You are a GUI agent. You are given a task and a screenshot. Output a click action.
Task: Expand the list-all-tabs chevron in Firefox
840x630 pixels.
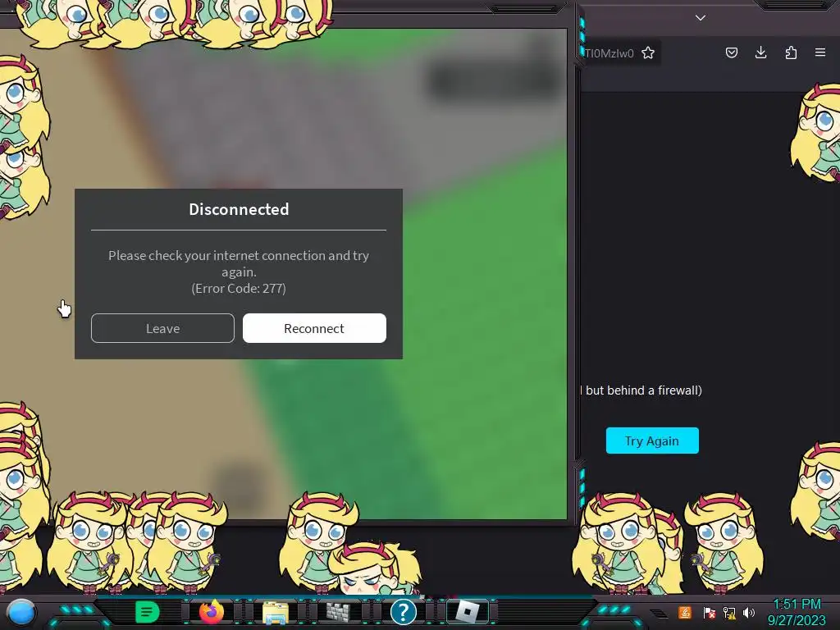(701, 18)
